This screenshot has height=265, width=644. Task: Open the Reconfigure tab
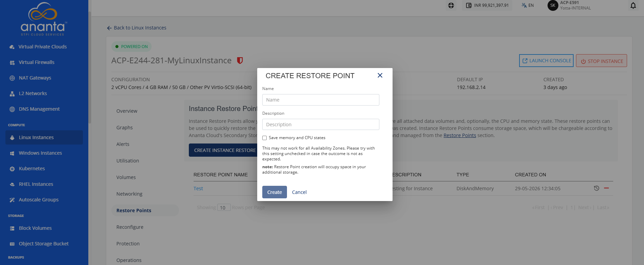point(130,227)
